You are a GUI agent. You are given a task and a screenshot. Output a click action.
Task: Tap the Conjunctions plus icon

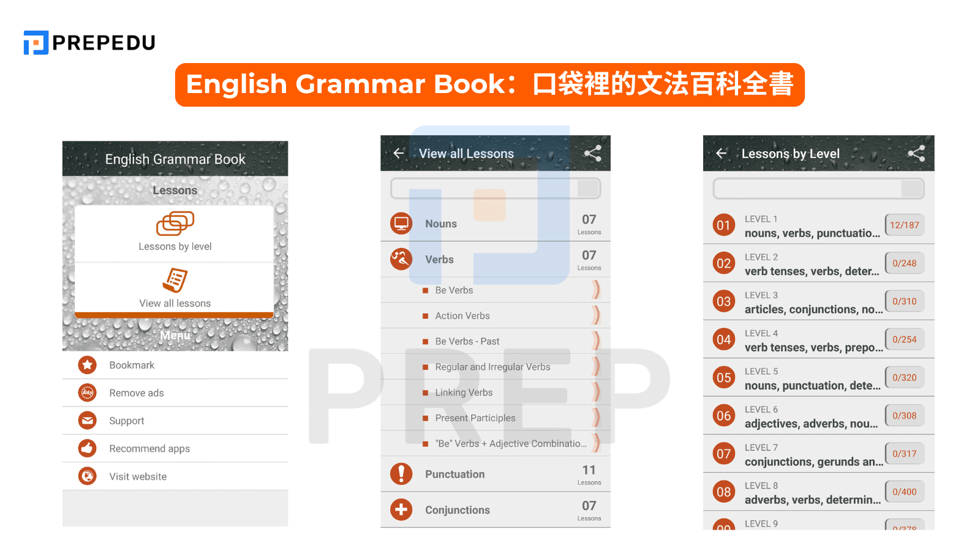tap(401, 509)
